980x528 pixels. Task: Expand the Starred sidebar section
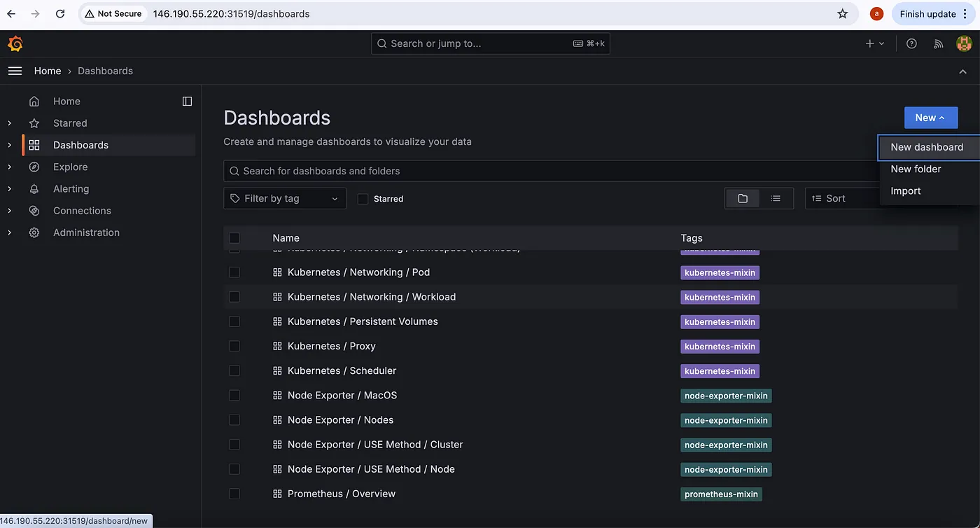pos(9,123)
